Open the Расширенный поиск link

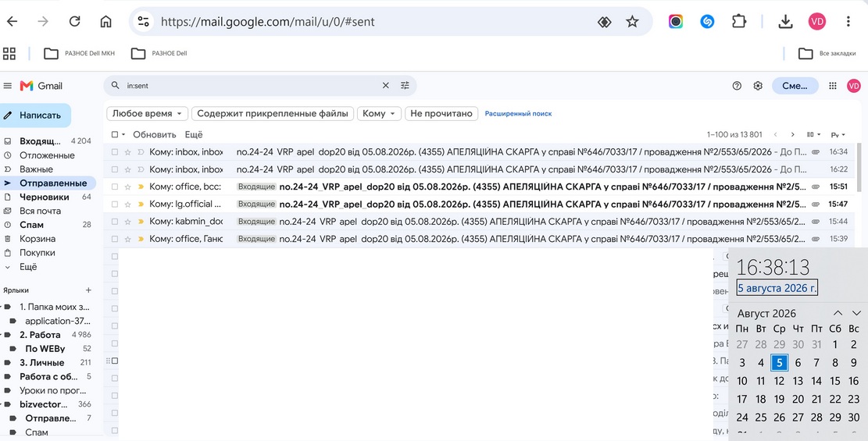click(x=518, y=113)
